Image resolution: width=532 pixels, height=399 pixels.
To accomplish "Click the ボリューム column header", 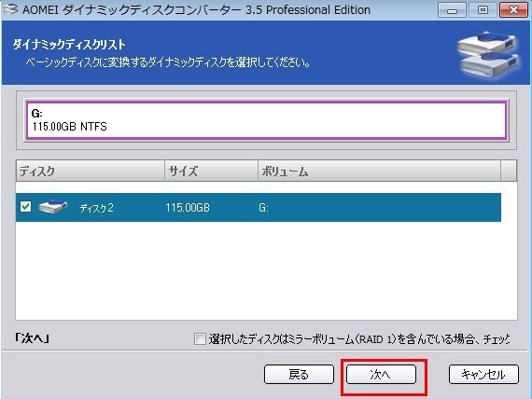I will pyautogui.click(x=379, y=171).
